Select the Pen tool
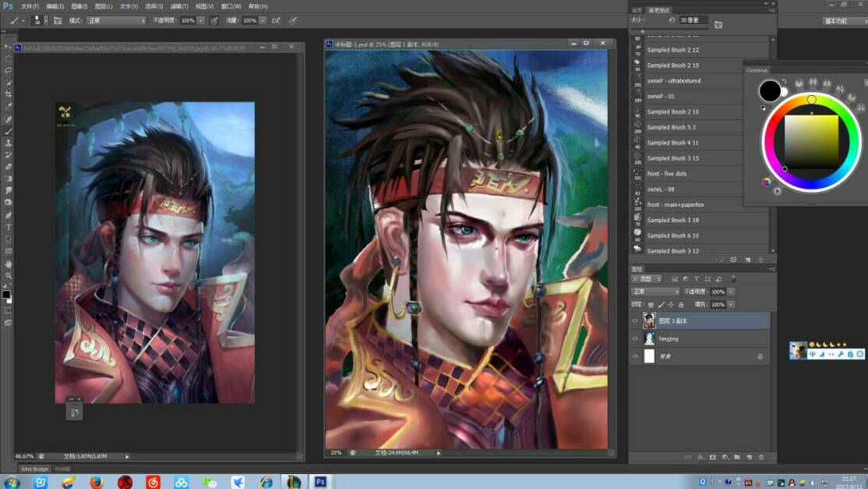Screen dimensions: 868x489 [x=9, y=215]
